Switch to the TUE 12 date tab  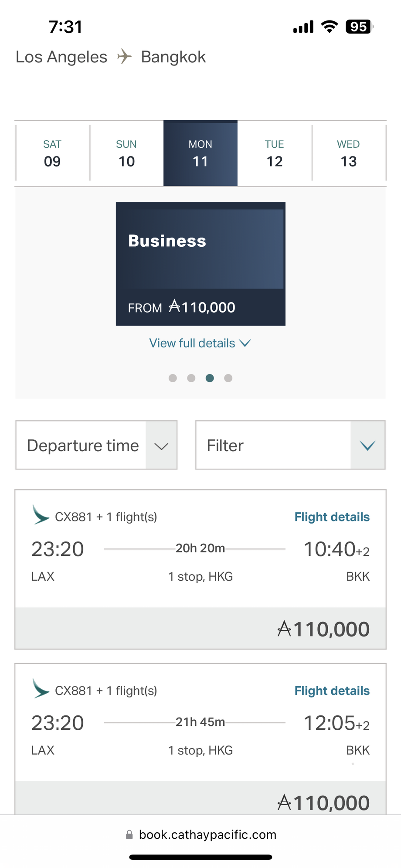[274, 153]
